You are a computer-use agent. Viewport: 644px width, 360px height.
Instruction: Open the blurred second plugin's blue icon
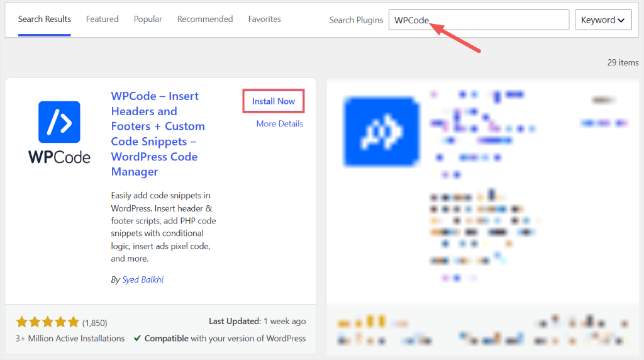382,132
